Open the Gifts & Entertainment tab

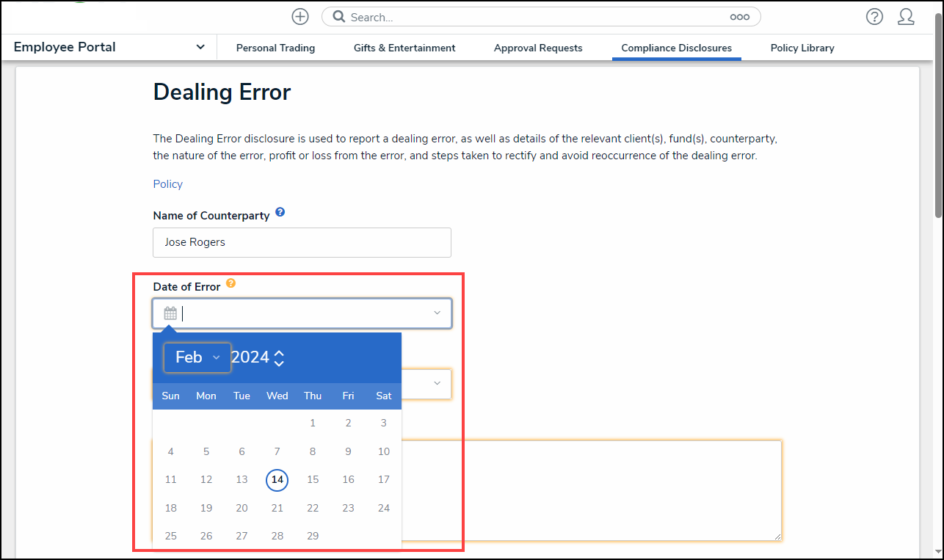[404, 48]
